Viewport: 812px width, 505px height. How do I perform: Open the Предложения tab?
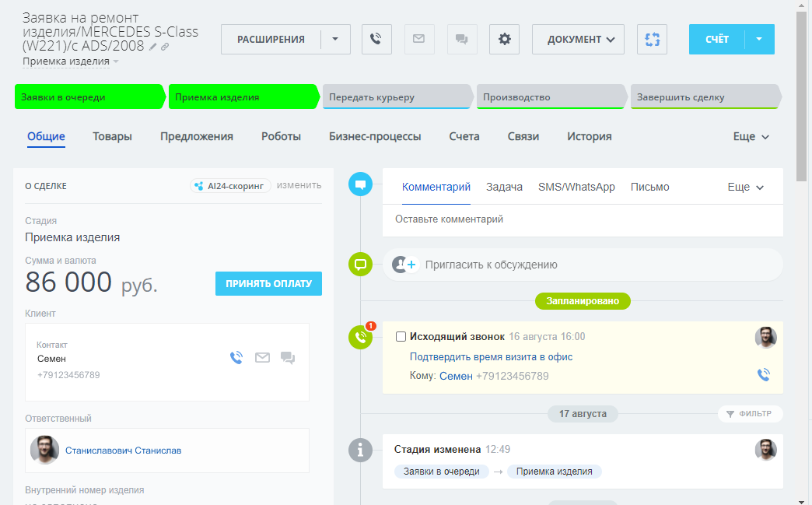197,137
